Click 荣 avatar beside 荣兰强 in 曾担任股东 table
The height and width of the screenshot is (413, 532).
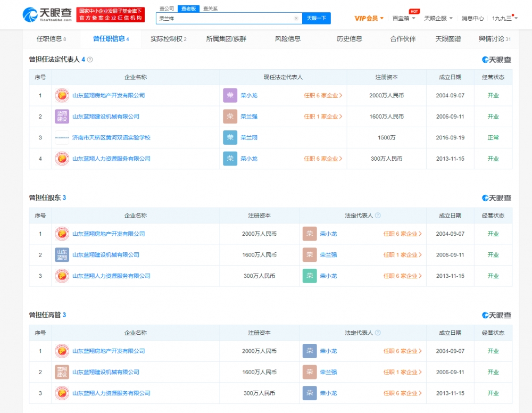[x=310, y=255]
